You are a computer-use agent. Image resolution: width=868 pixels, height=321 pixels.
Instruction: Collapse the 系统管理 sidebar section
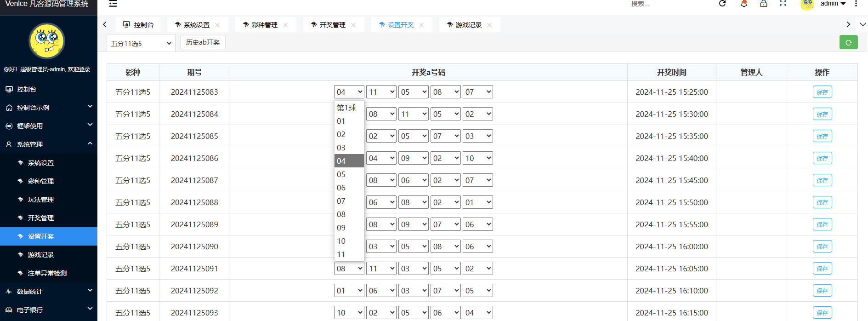coord(48,144)
